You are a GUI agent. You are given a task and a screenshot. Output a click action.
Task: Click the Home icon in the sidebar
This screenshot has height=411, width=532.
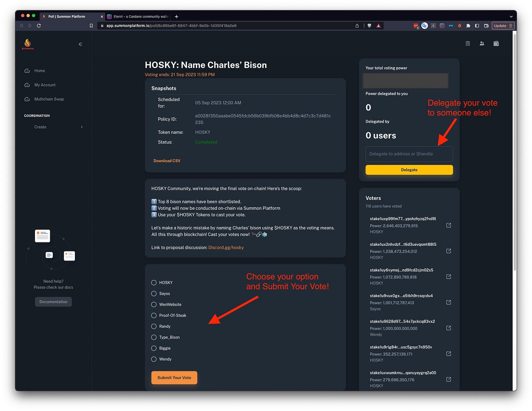(27, 71)
